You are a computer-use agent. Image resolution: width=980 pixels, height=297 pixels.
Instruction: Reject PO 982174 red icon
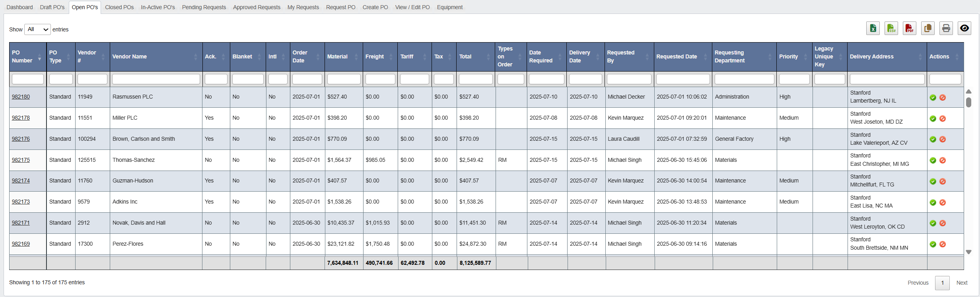pyautogui.click(x=943, y=181)
